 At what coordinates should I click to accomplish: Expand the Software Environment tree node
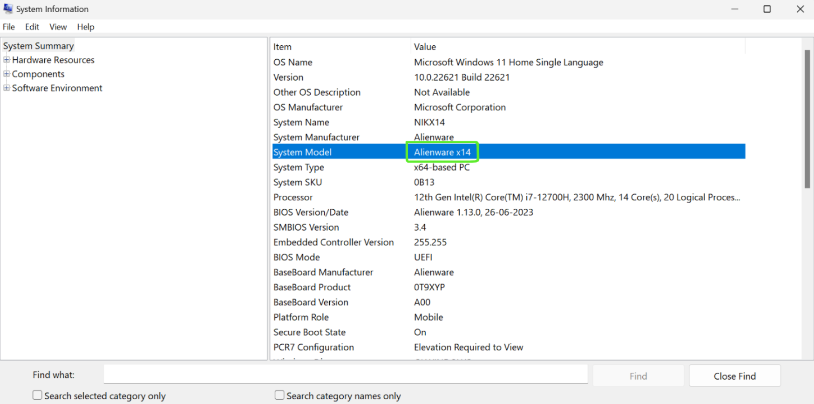click(x=7, y=88)
